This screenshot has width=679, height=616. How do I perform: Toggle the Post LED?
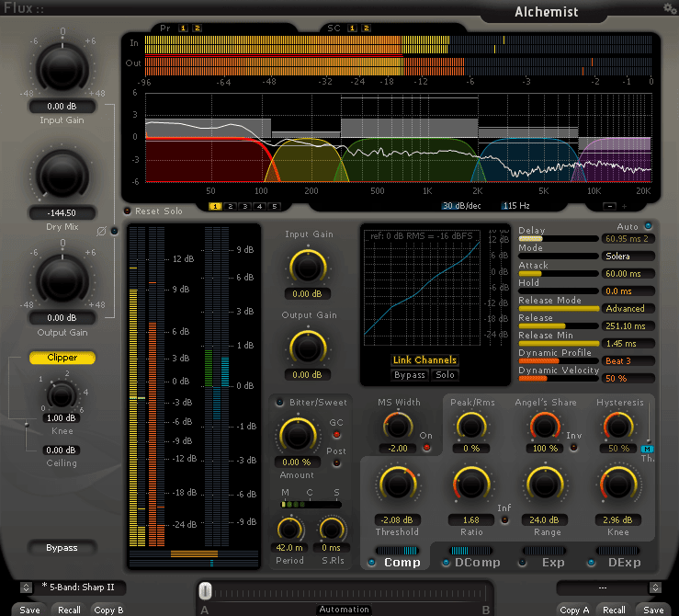[336, 463]
